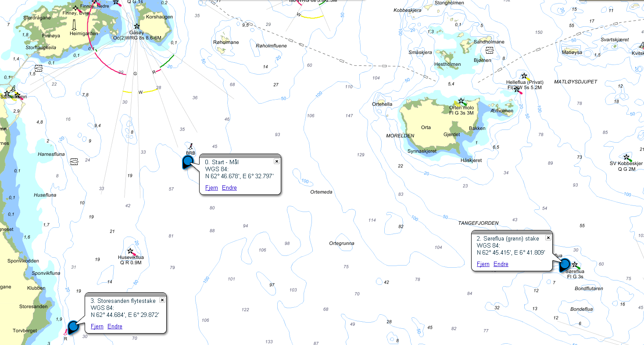Click Fjern in the Søreflua stake popup

click(x=483, y=264)
